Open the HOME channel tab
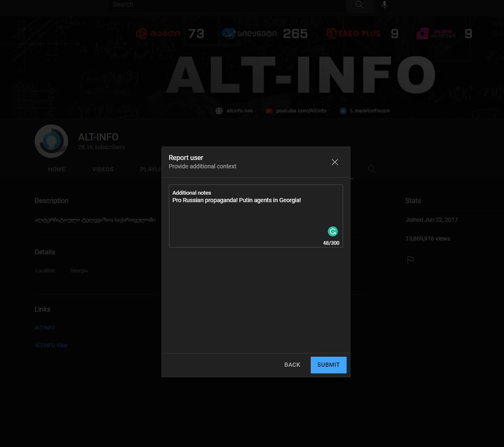Image resolution: width=504 pixels, height=447 pixels. point(57,169)
